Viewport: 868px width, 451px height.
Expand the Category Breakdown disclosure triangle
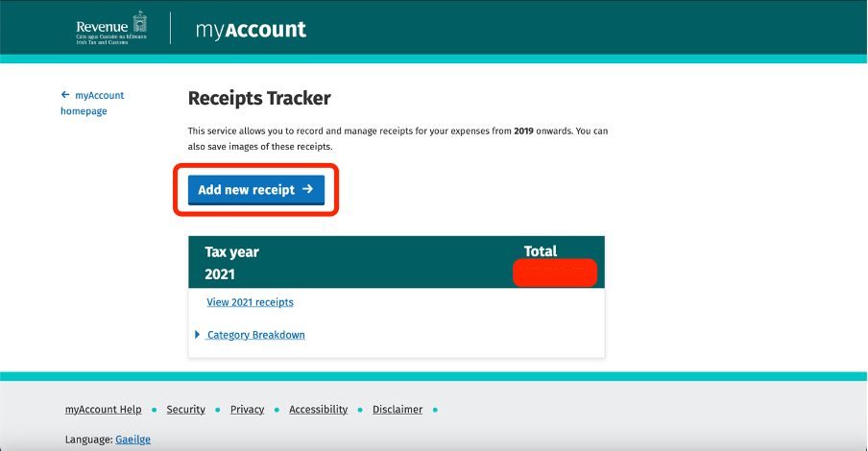197,334
